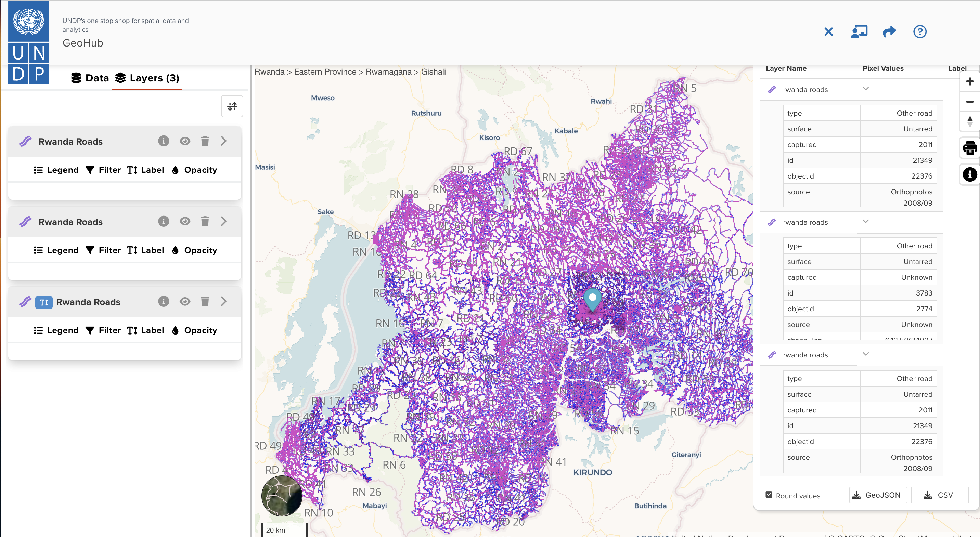Image resolution: width=980 pixels, height=537 pixels.
Task: Click the GeoHub title link
Action: 83,43
